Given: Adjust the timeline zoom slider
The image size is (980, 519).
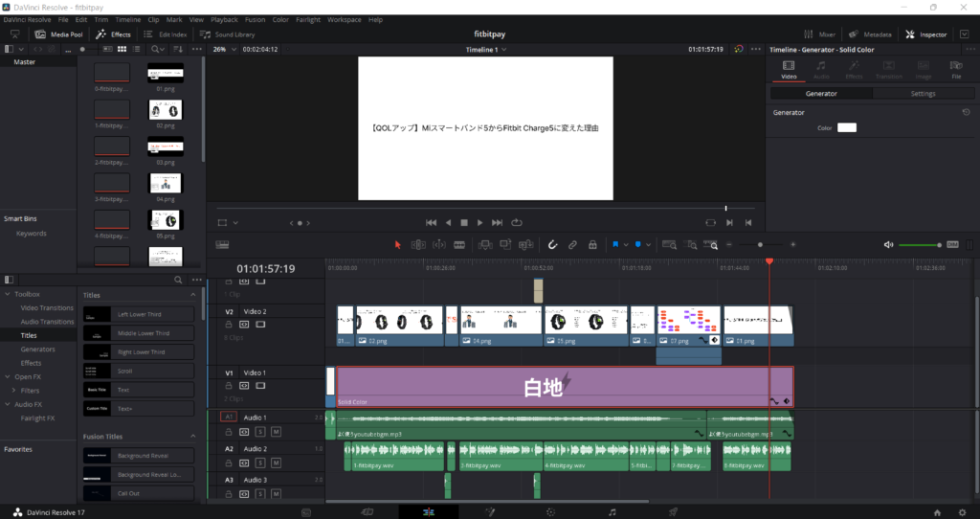Looking at the screenshot, I should click(x=761, y=245).
